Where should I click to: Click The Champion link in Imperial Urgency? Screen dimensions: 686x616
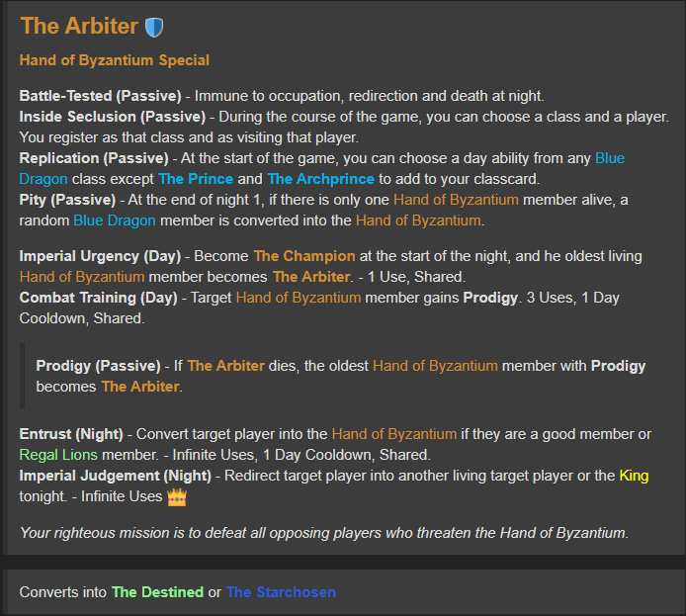(304, 256)
